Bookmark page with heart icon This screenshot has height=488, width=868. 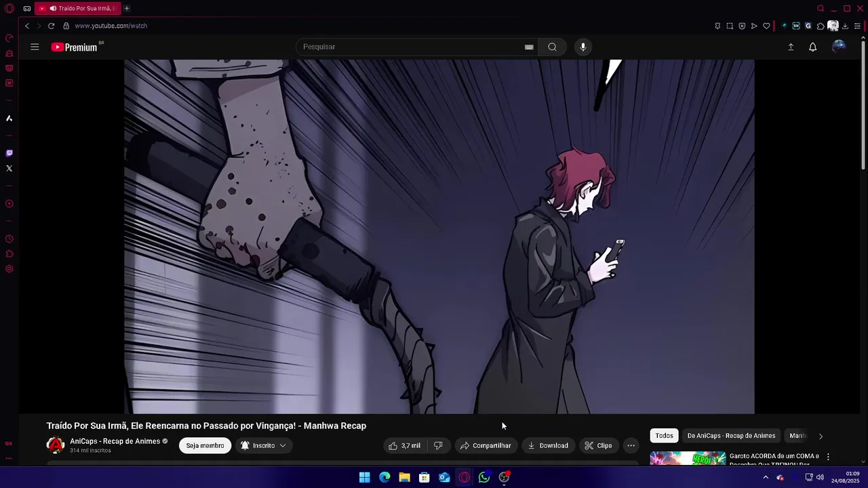[x=766, y=26]
